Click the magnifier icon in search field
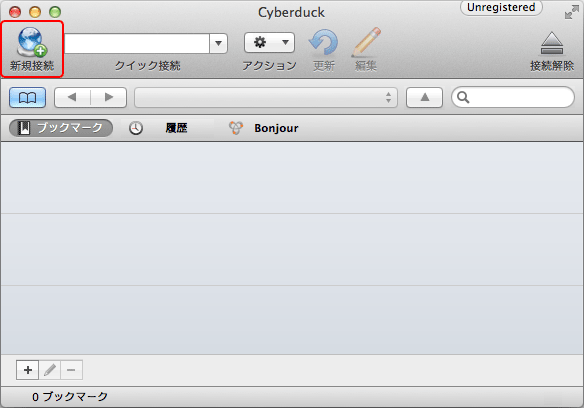 [x=463, y=97]
